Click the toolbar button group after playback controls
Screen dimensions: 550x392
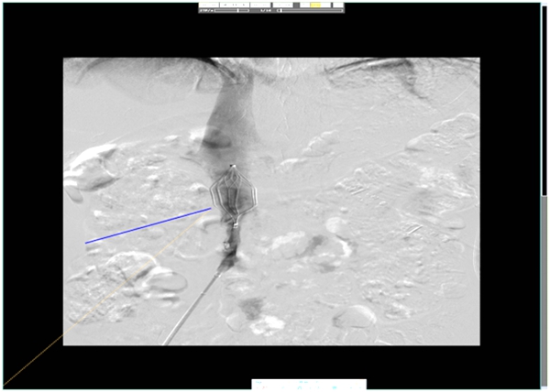pos(258,5)
